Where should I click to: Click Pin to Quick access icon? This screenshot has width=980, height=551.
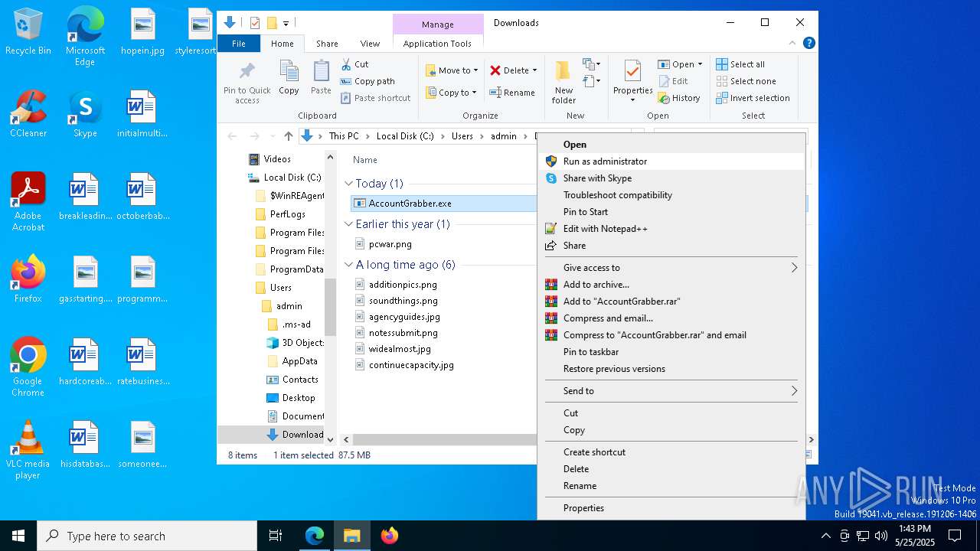(x=247, y=73)
